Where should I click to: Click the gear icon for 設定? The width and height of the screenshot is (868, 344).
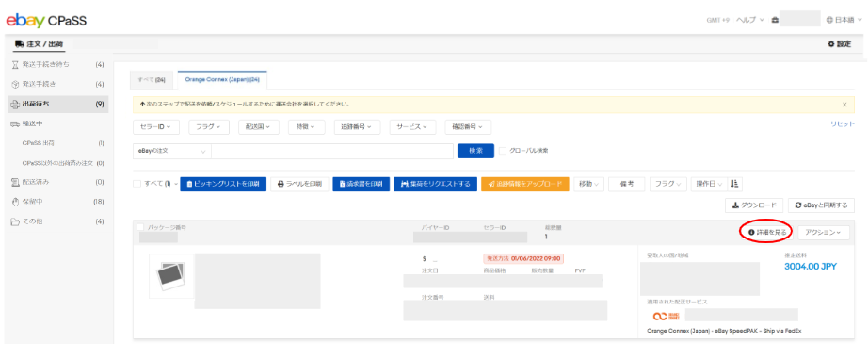[831, 43]
